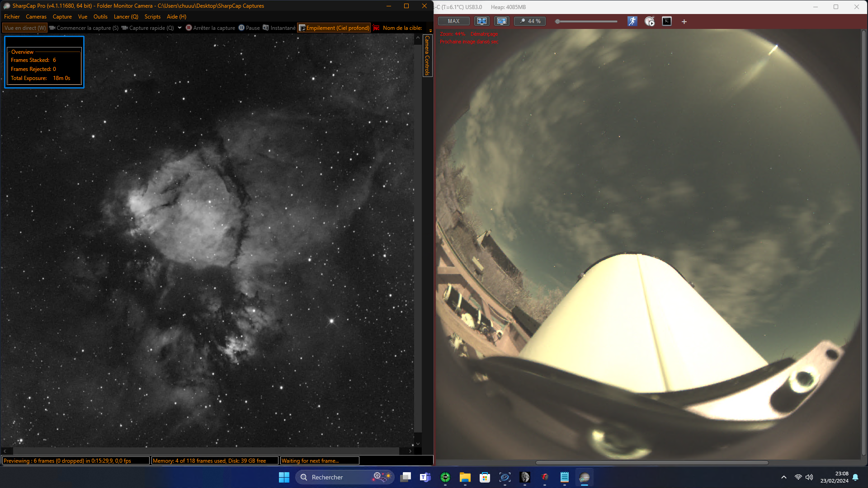
Task: Click the SharpCap image horizontal scrollbar
Action: pos(206,451)
